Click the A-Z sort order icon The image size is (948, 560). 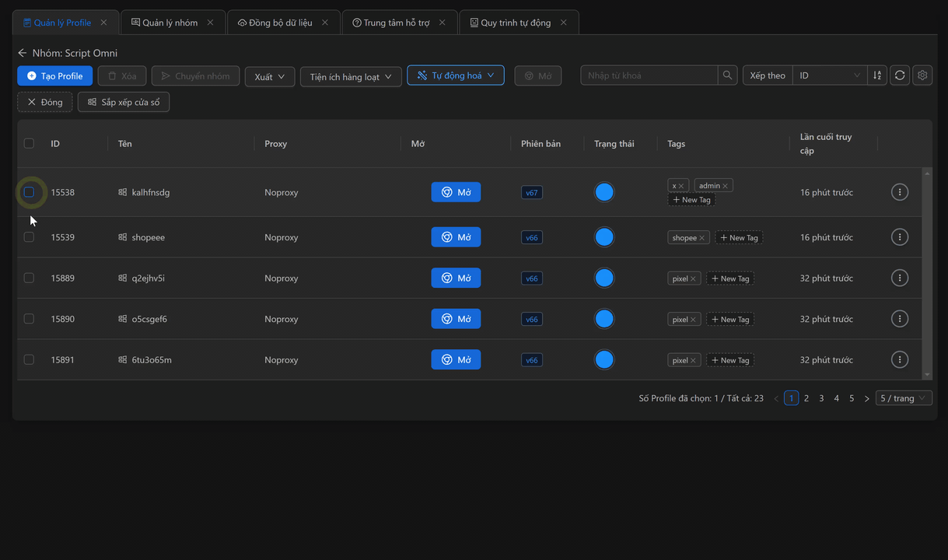tap(877, 75)
